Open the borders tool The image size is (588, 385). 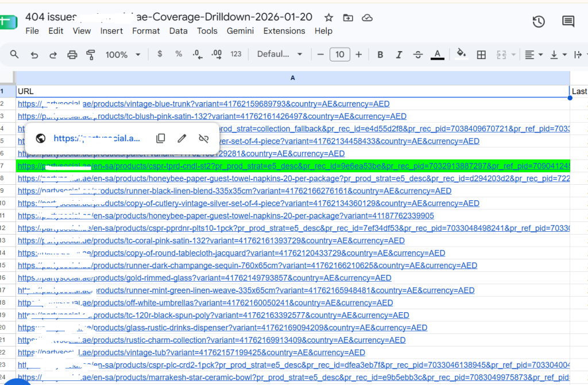click(x=481, y=55)
